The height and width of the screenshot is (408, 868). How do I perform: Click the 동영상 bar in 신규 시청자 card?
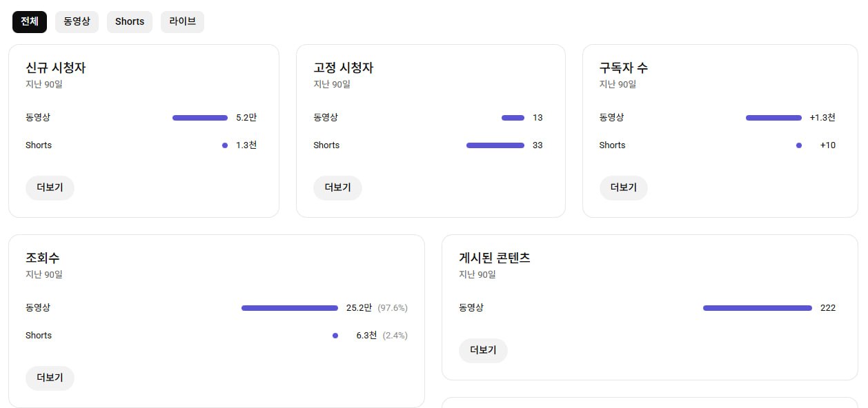[x=200, y=118]
